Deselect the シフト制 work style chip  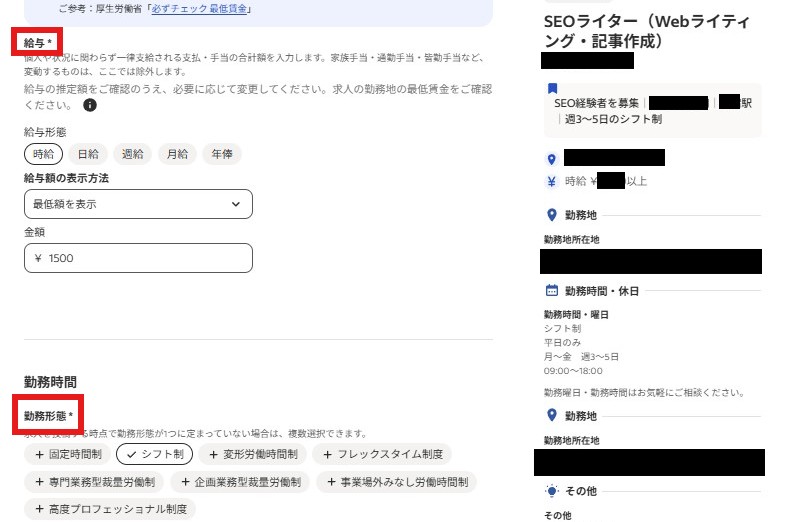(154, 454)
